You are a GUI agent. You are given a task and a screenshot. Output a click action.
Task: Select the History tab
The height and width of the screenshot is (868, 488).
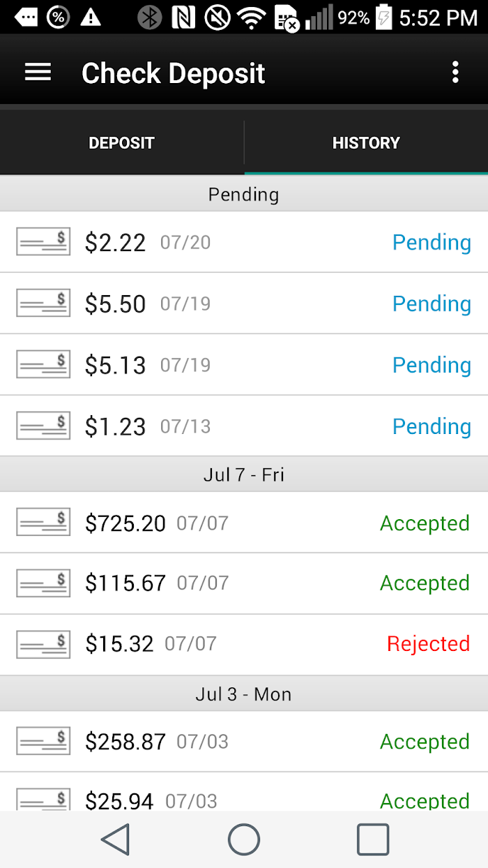(x=366, y=143)
